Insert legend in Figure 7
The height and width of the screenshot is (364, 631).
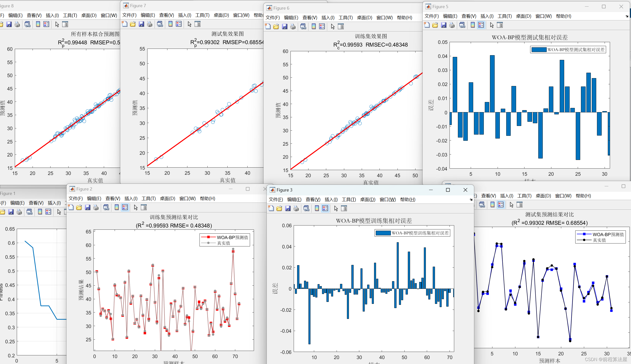(x=179, y=24)
